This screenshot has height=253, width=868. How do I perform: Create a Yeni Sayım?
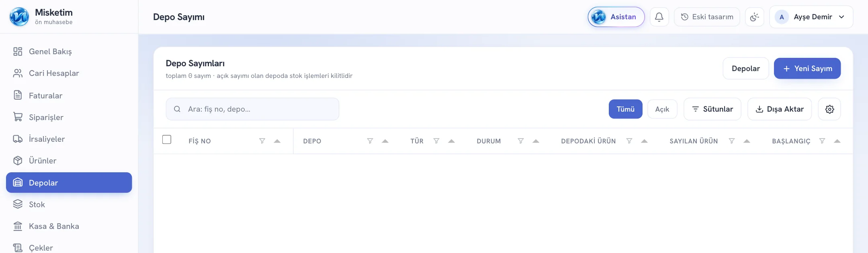[x=807, y=69]
